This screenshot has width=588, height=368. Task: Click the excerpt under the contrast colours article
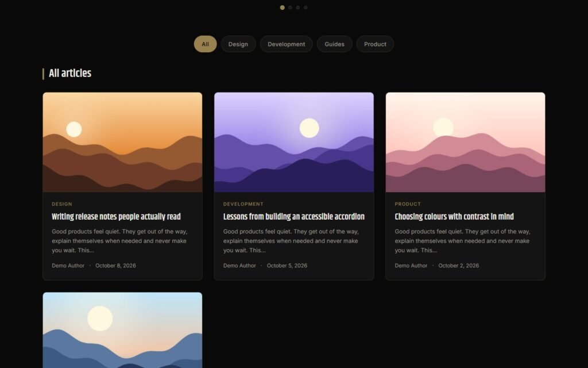coord(462,241)
